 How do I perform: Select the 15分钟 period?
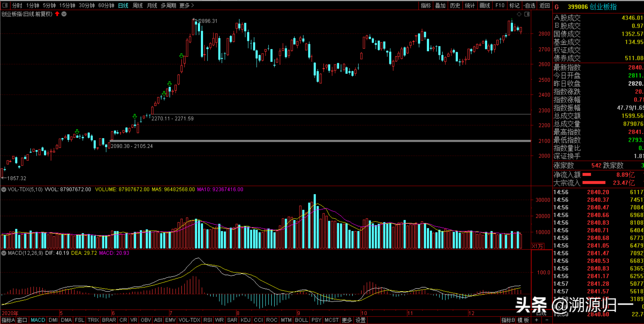(67, 5)
